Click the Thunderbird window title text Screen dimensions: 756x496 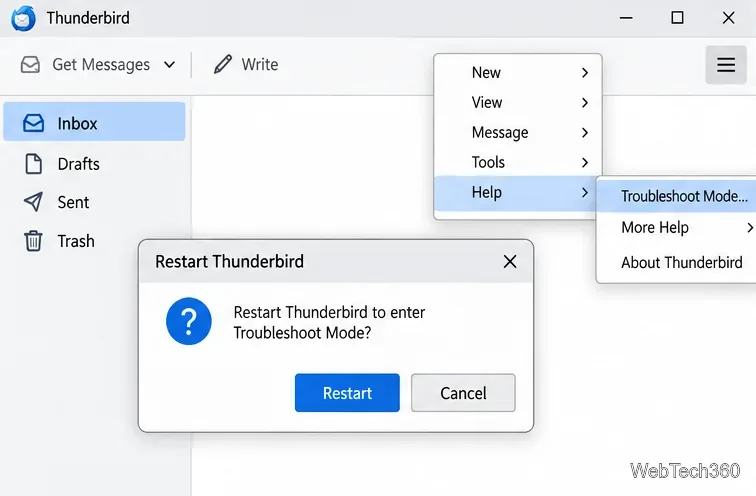[x=88, y=18]
